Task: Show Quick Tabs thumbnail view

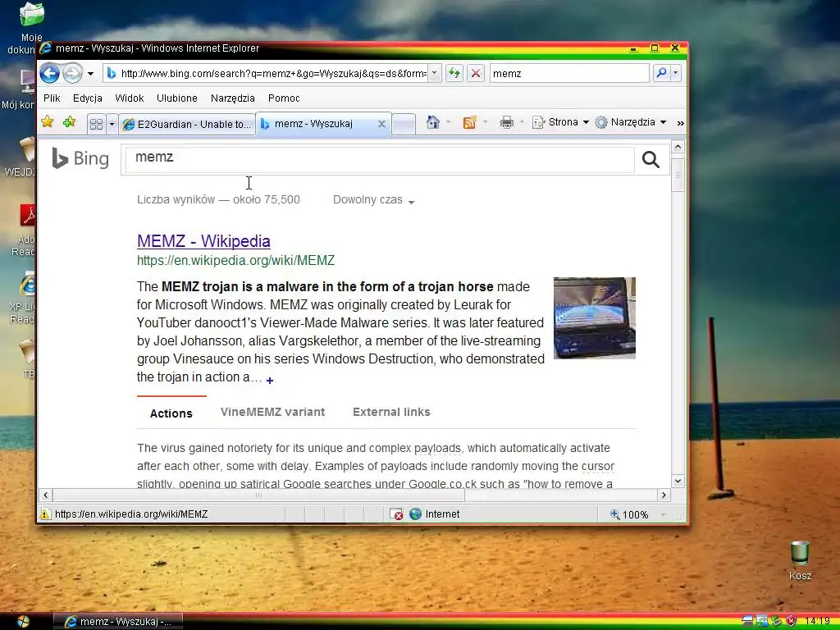Action: [97, 125]
